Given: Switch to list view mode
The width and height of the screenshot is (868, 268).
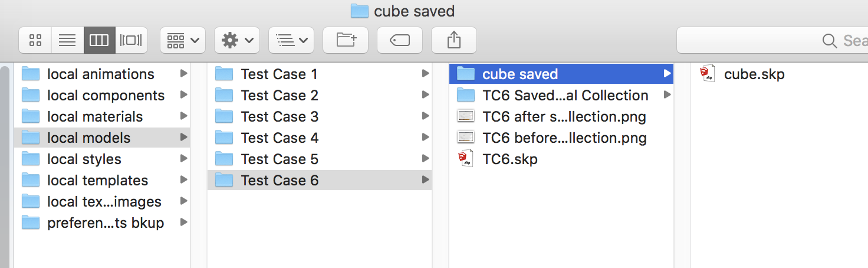Looking at the screenshot, I should (x=67, y=40).
